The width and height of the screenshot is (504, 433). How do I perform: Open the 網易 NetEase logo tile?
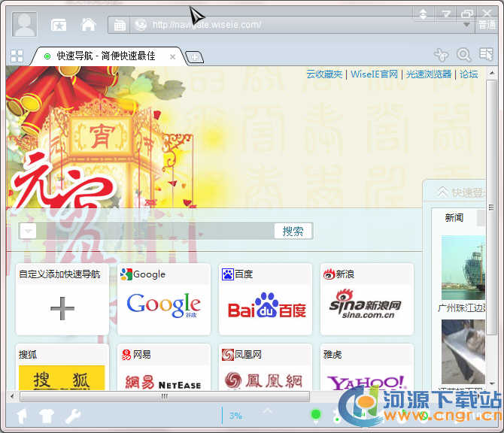pos(163,382)
